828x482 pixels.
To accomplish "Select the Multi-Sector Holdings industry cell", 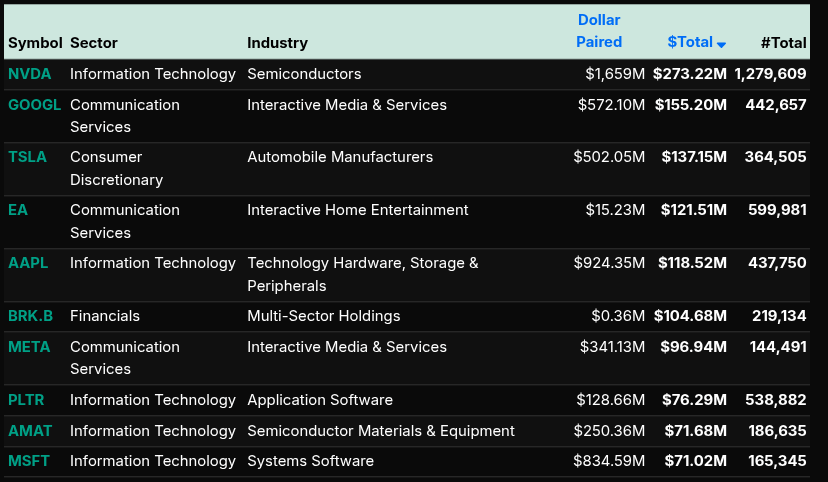I will [323, 316].
